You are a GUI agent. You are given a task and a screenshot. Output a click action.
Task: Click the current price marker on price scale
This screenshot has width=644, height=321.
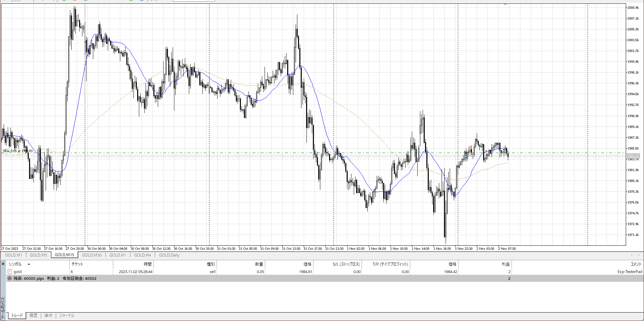tap(633, 156)
